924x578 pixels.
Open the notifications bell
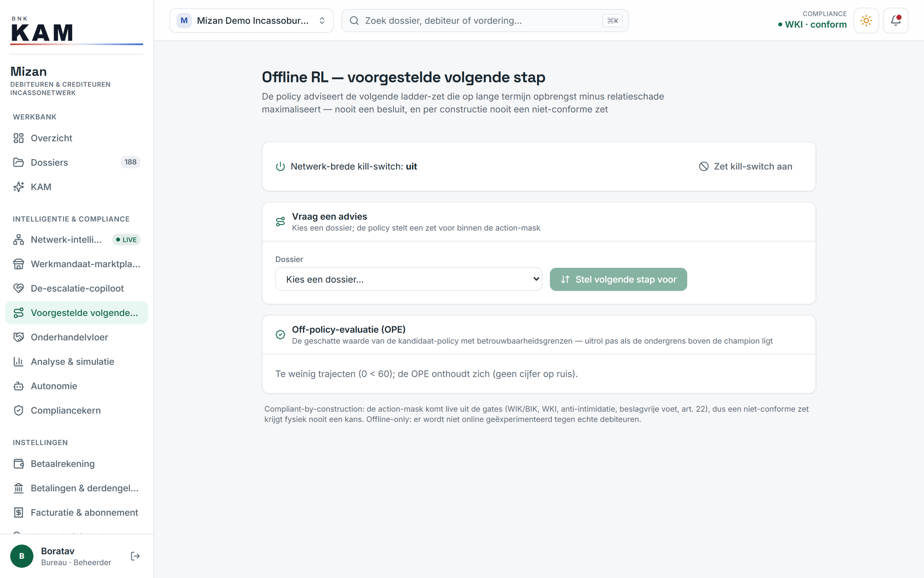[896, 21]
